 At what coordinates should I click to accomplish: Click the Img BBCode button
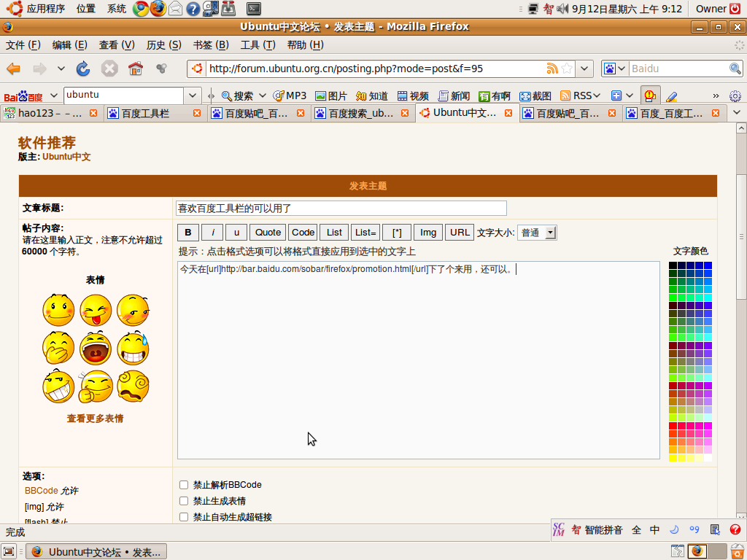(428, 233)
